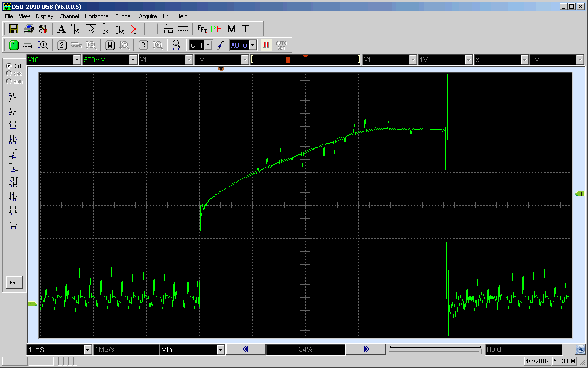The image size is (588, 368).
Task: Open the 1 mS timebase dropdown
Action: (x=88, y=349)
